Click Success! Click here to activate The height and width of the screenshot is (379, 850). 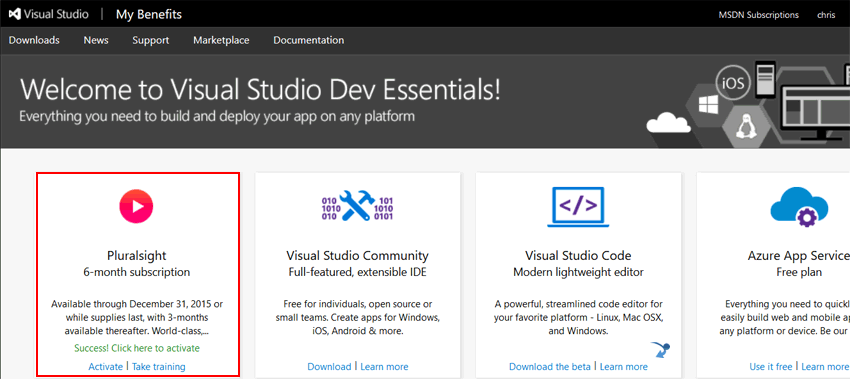[x=137, y=348]
